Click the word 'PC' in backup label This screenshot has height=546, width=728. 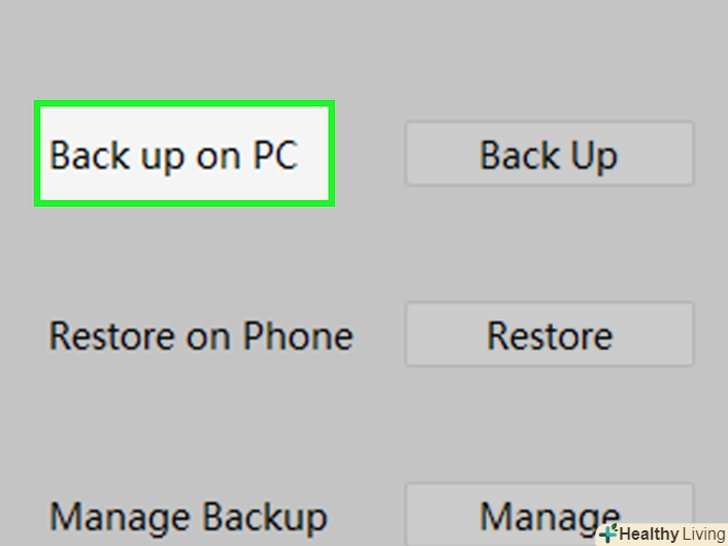tap(273, 155)
